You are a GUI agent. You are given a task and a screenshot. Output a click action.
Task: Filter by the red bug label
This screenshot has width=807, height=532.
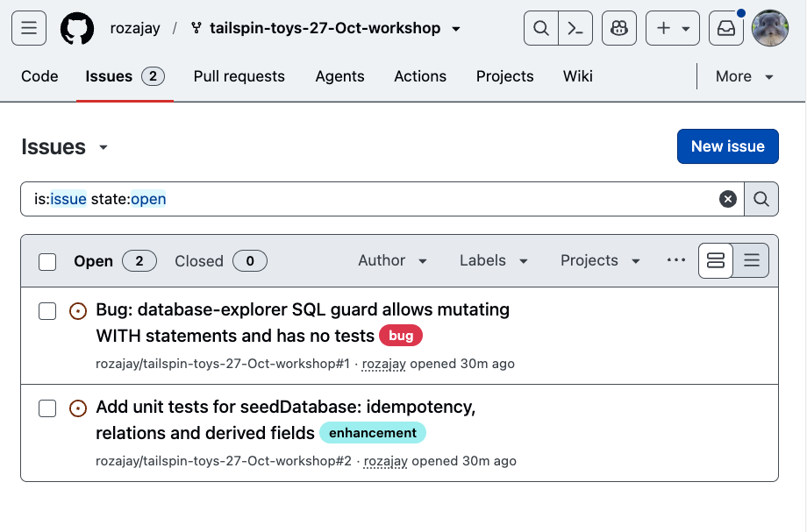[x=401, y=336]
